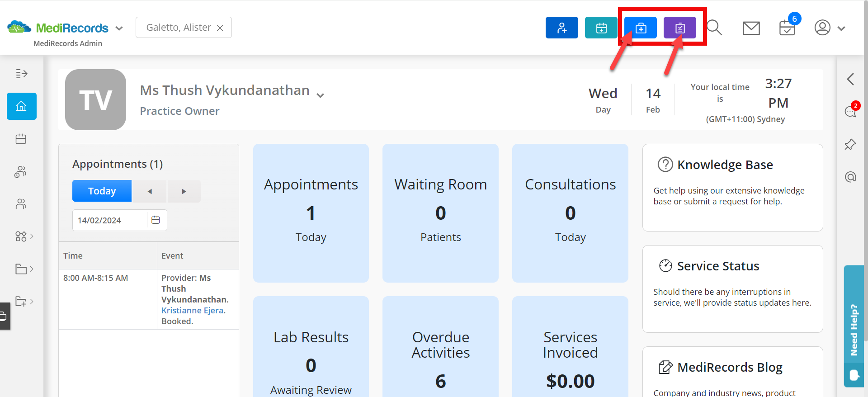Click the pin icon in right sidebar
Viewport: 868px width, 397px height.
point(850,145)
